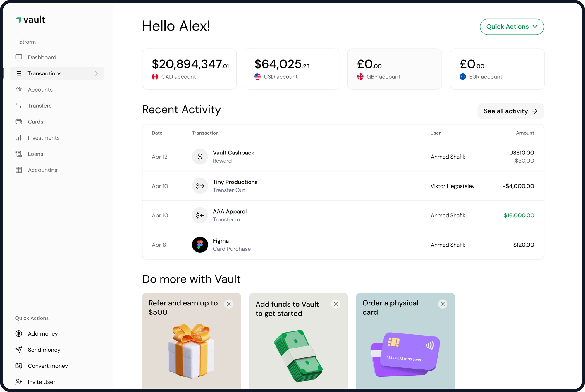Click the Cards icon in sidebar
This screenshot has width=585, height=392.
[x=19, y=122]
